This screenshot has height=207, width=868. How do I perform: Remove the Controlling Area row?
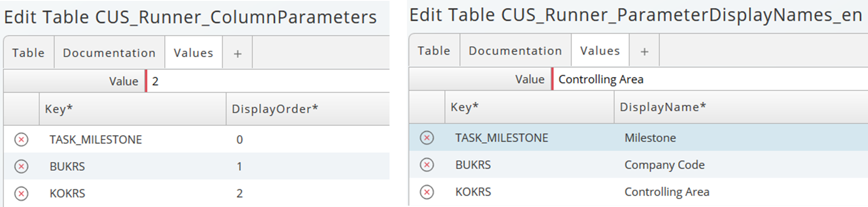[427, 192]
